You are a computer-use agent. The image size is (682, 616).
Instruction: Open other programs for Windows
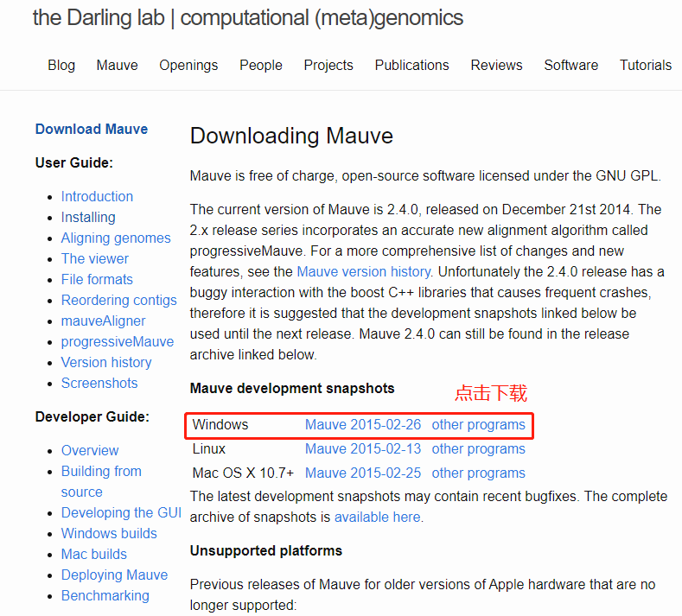479,425
